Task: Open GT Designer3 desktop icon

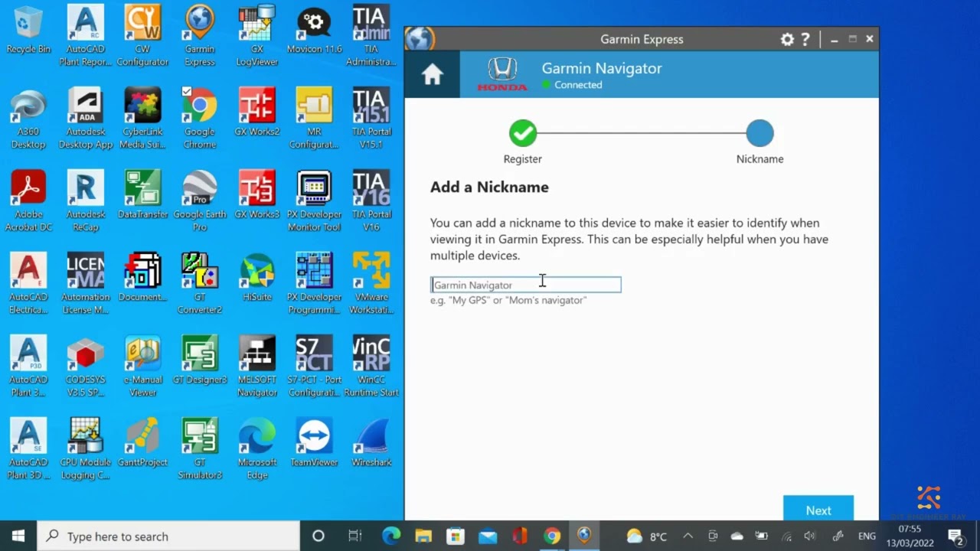Action: [200, 361]
